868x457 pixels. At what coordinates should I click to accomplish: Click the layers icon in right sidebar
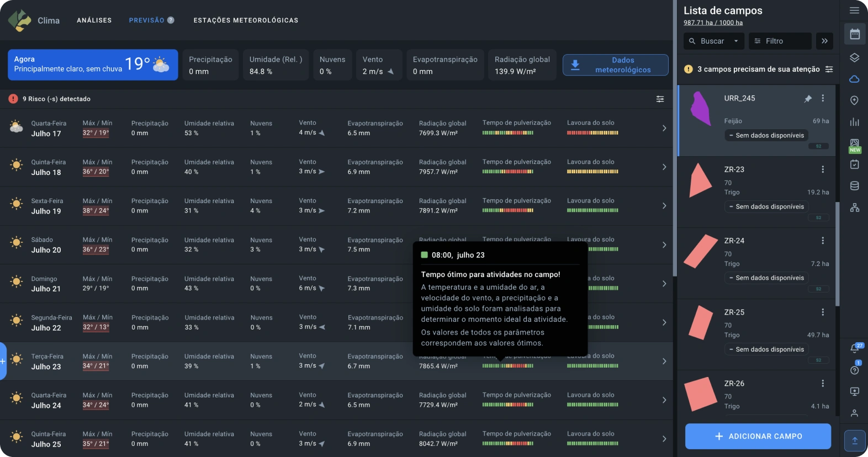pos(854,57)
